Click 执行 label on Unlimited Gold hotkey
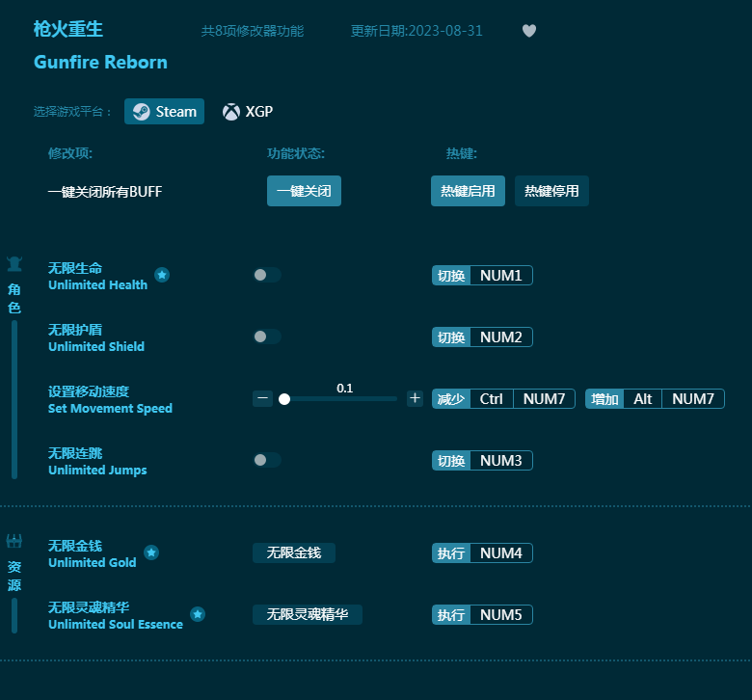 coord(451,553)
